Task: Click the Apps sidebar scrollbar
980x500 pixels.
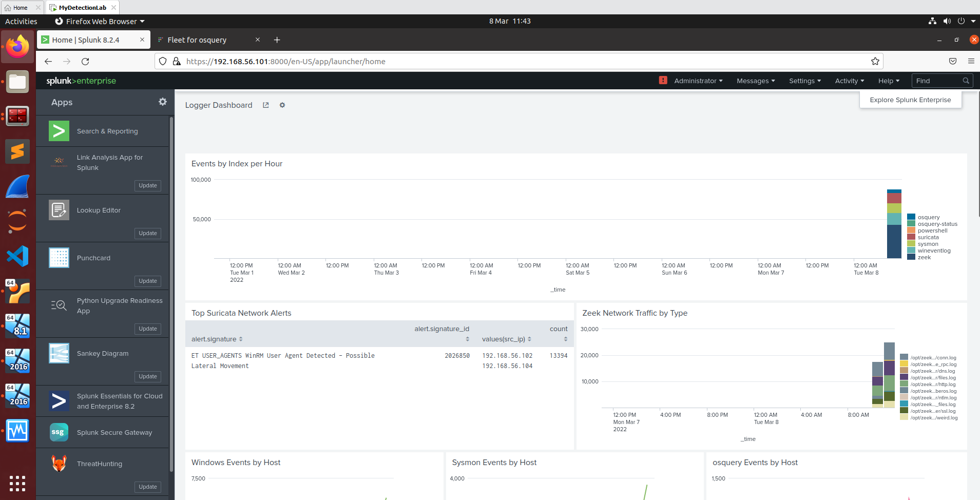Action: point(171,294)
